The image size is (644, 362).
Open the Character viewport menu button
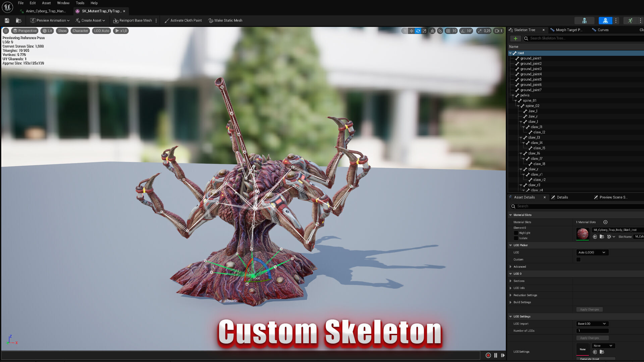click(x=80, y=31)
